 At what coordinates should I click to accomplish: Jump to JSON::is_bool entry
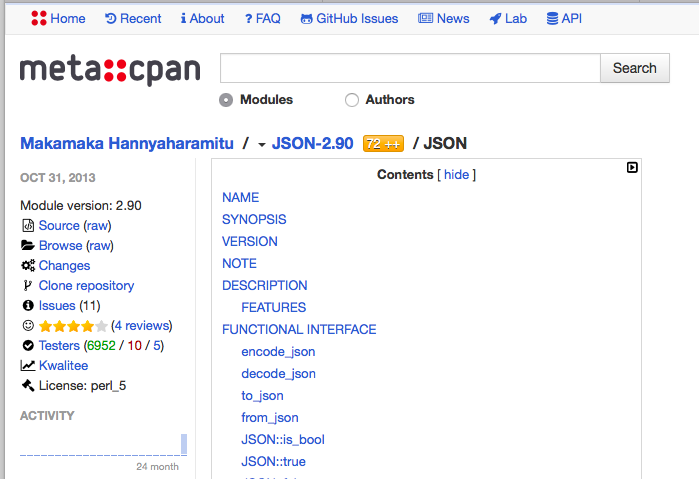point(283,439)
